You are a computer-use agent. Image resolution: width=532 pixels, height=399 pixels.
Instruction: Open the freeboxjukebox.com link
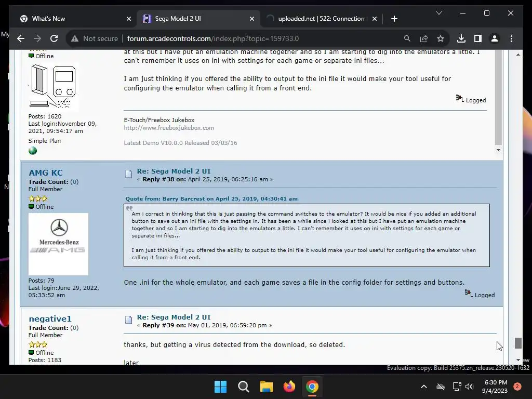click(x=169, y=128)
